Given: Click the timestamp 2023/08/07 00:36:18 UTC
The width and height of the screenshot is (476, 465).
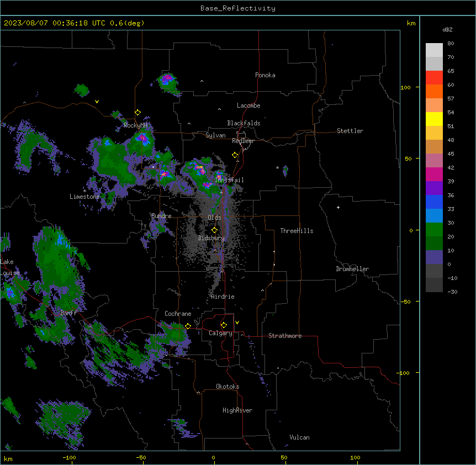Looking at the screenshot, I should point(55,23).
